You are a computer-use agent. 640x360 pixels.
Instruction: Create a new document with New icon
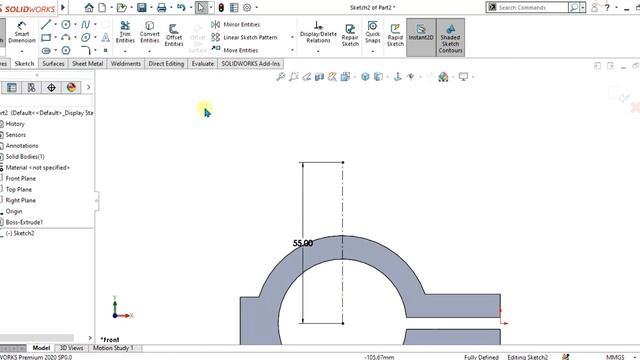point(102,7)
